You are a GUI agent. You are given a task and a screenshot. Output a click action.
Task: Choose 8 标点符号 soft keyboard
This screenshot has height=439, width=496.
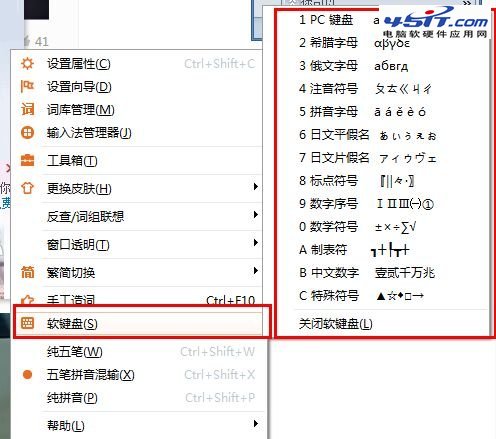[x=383, y=181]
